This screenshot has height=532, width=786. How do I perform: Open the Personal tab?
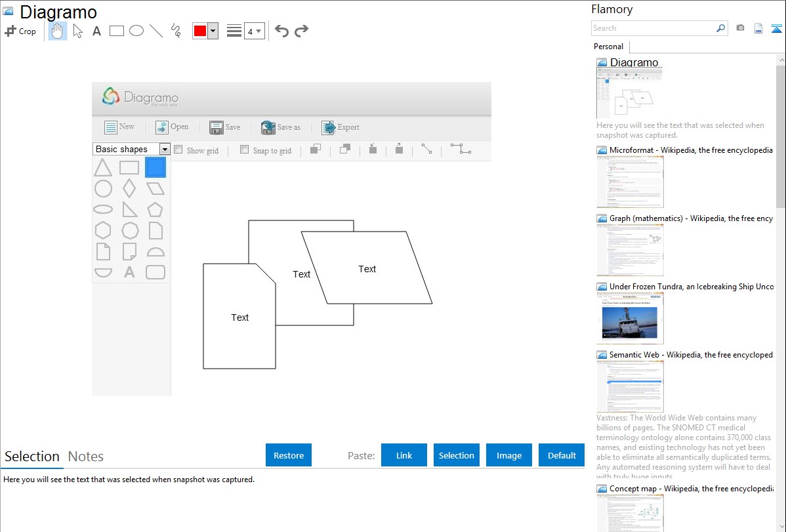pos(608,47)
